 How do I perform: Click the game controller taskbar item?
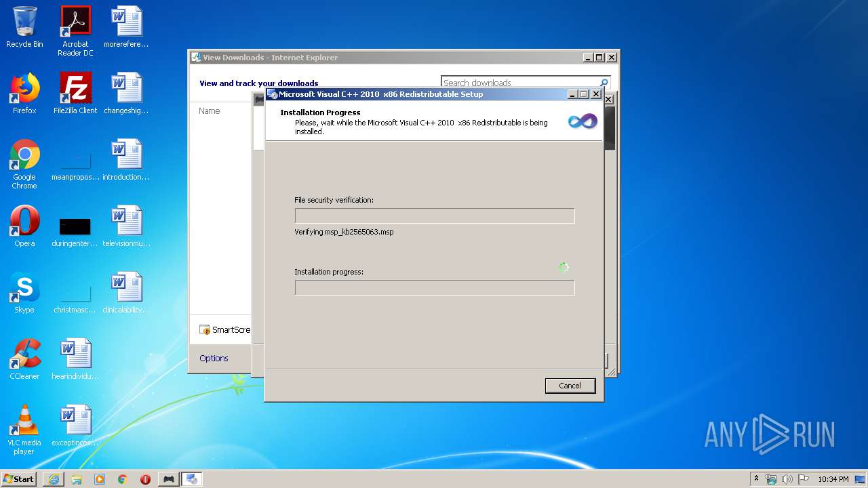[169, 479]
